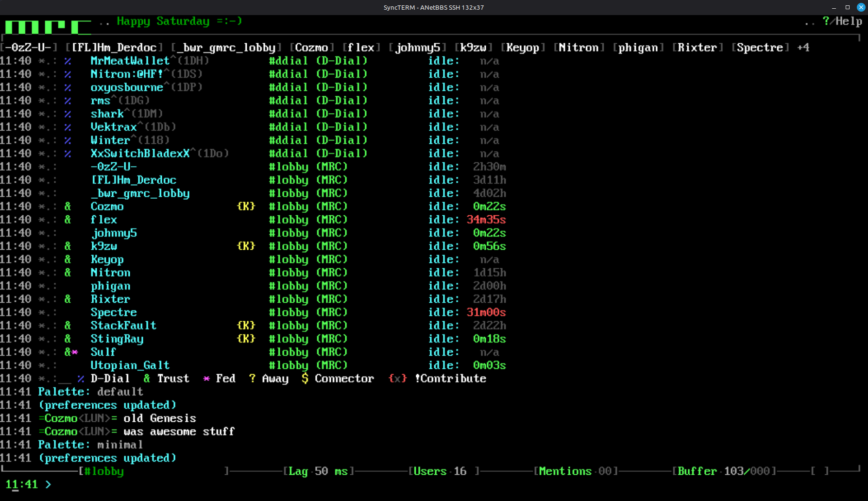Select the [FL]Hm_Derdoc user tab
868x501 pixels.
114,48
